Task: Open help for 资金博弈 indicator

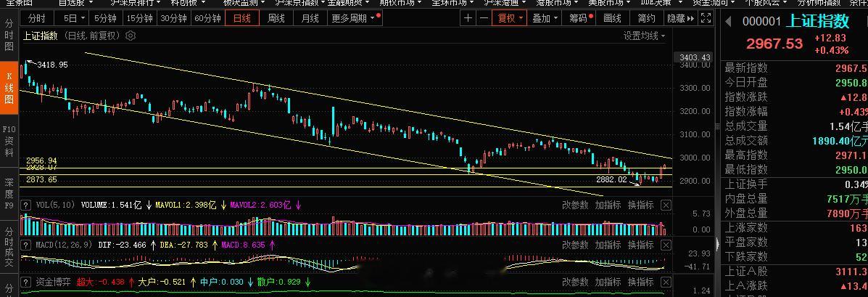Action: coord(25,282)
